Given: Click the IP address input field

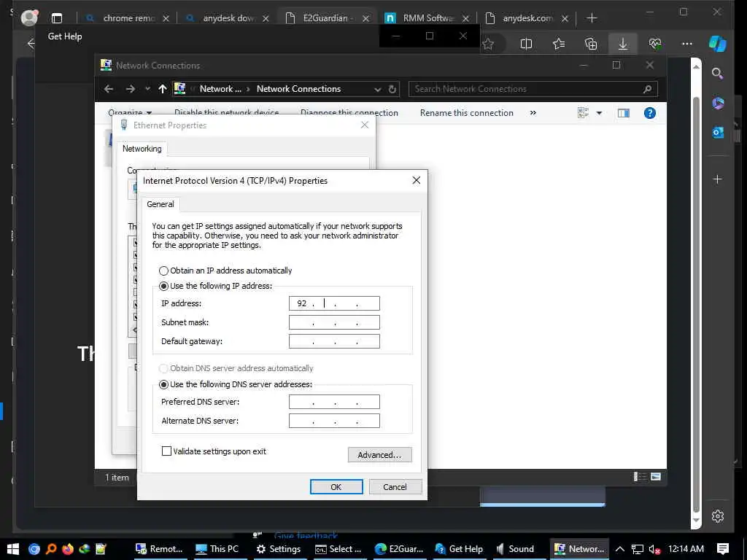Looking at the screenshot, I should tap(334, 303).
